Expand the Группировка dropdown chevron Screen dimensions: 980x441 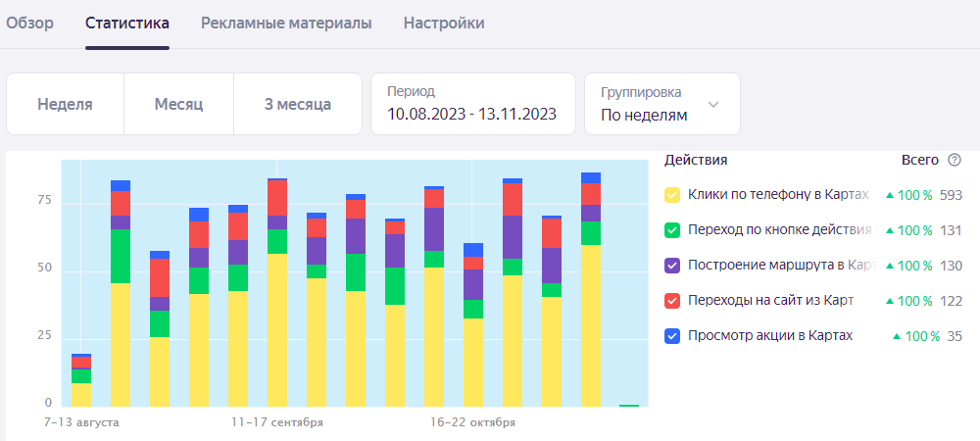tap(713, 104)
